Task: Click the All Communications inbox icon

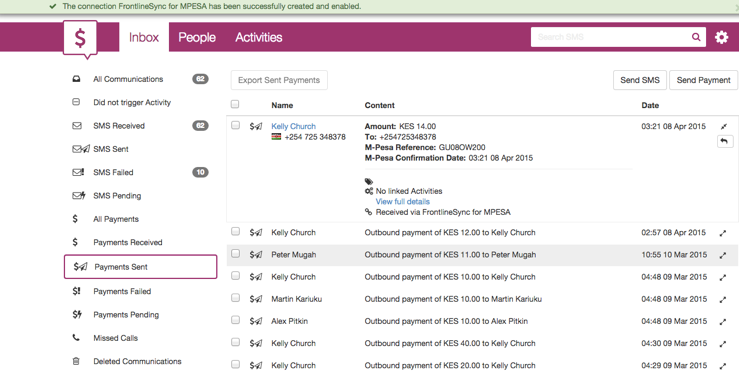Action: 76,79
